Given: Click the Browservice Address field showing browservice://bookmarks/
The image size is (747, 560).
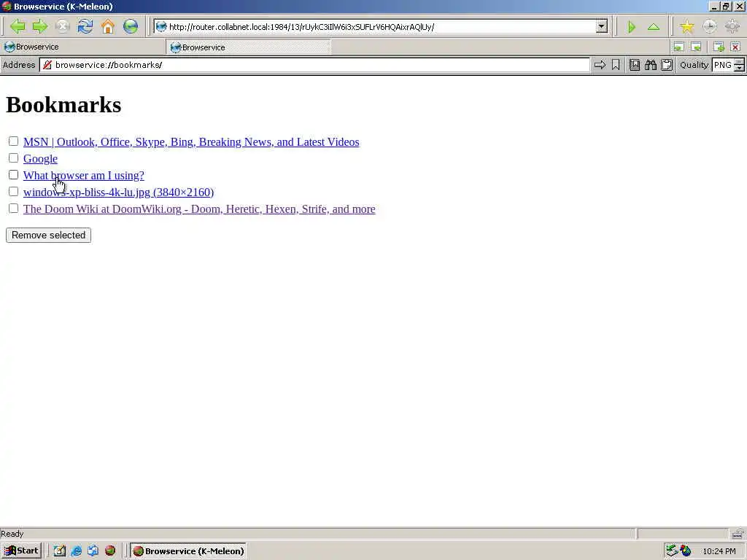Looking at the screenshot, I should coord(314,65).
